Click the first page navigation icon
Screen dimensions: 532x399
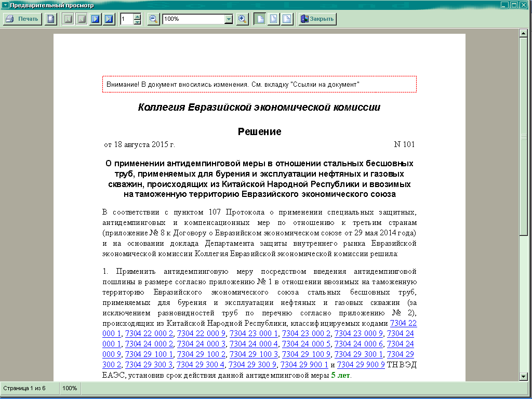[x=68, y=19]
